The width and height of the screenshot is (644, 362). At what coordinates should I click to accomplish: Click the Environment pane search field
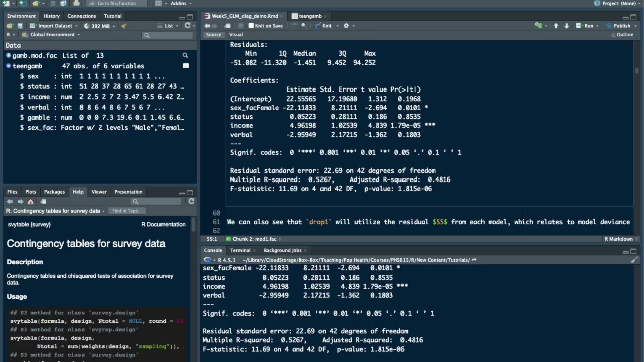[168, 35]
